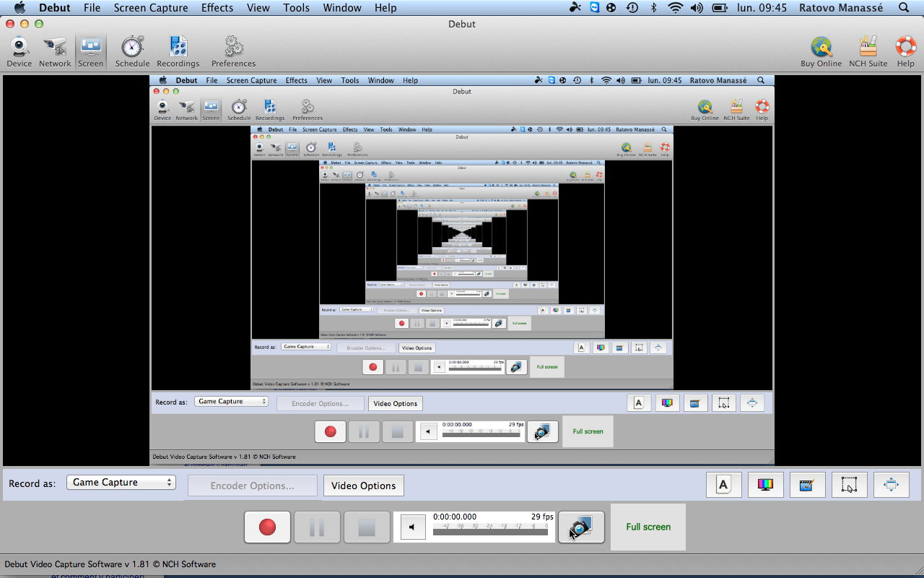924x578 pixels.
Task: Open video effects (clapperboard with brush icon)
Action: (807, 485)
